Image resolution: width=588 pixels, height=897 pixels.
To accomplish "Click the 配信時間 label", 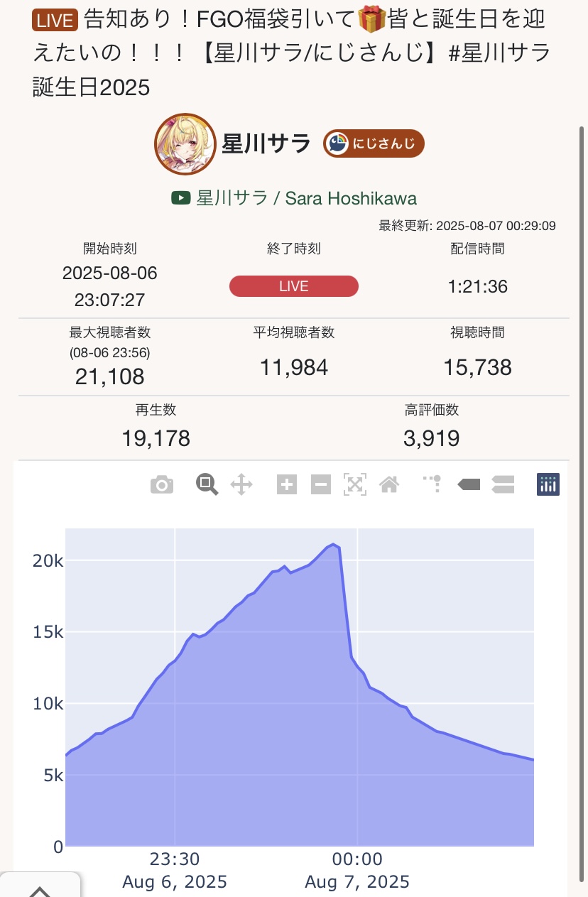I will [x=478, y=249].
